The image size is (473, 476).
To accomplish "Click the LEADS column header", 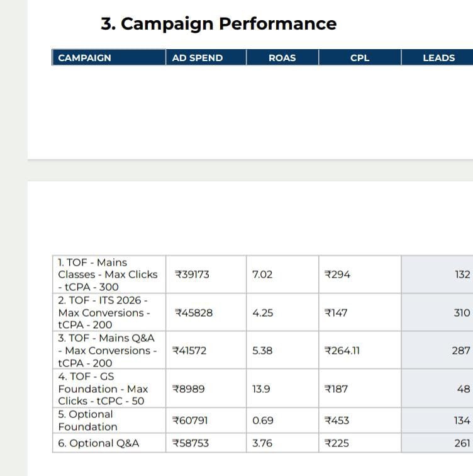I will tap(438, 58).
